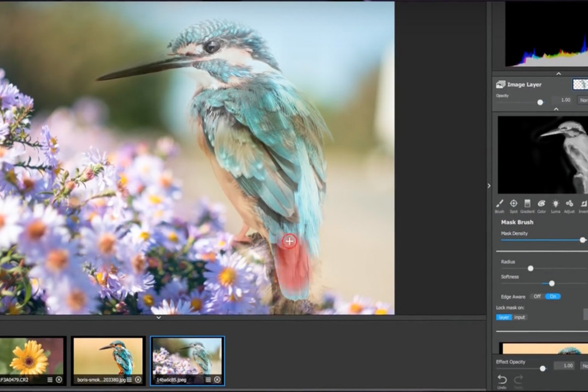Viewport: 588px width, 392px height.
Task: Click the Effect Opacity value field
Action: pyautogui.click(x=566, y=365)
